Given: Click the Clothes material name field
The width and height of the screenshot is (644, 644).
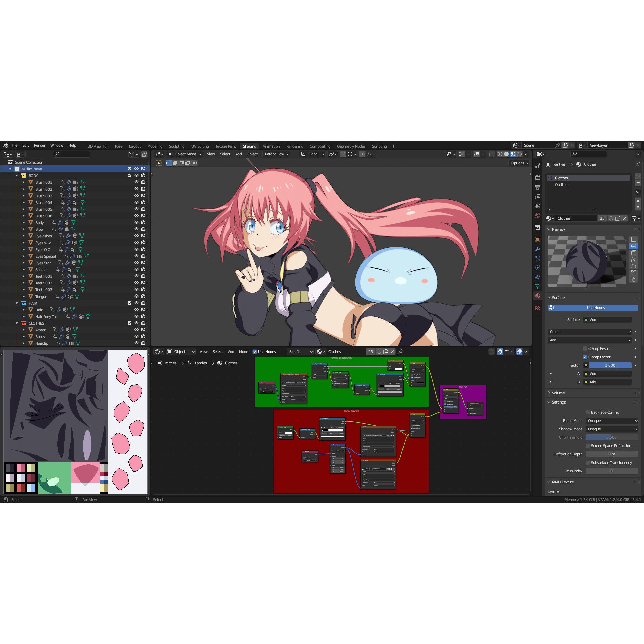Looking at the screenshot, I should coord(576,218).
